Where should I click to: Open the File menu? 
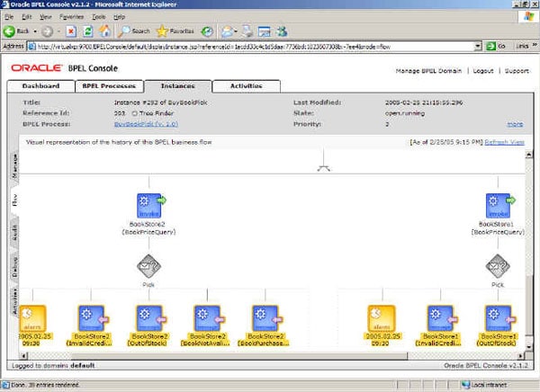[x=9, y=16]
